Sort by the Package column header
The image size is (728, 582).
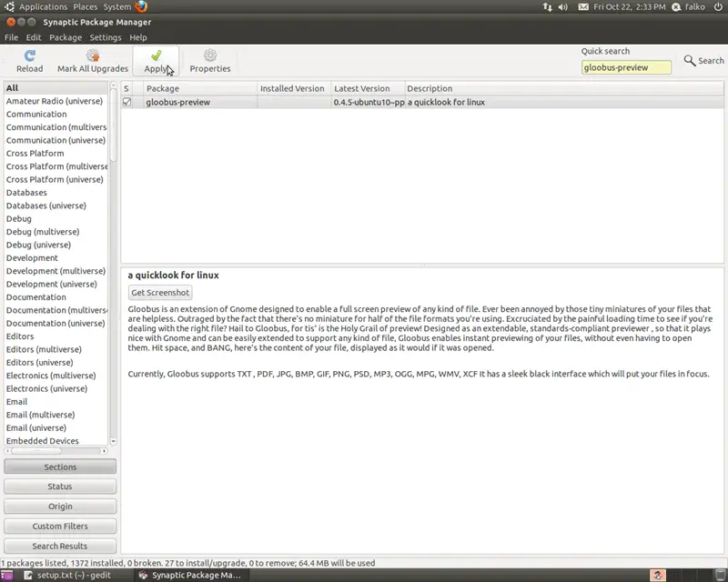pyautogui.click(x=199, y=88)
